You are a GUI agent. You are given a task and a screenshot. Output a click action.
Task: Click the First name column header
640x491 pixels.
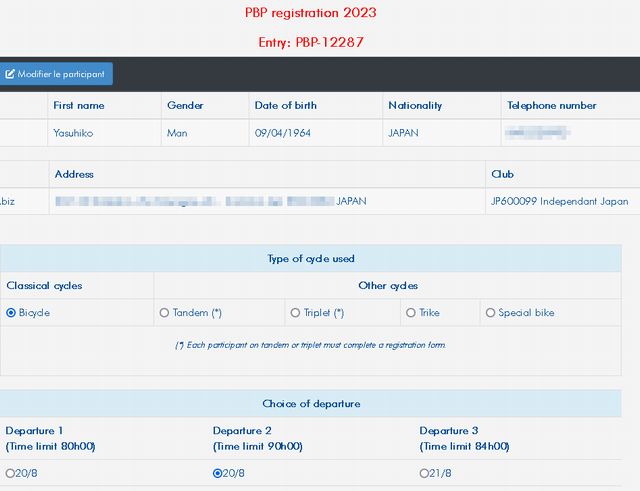[79, 105]
